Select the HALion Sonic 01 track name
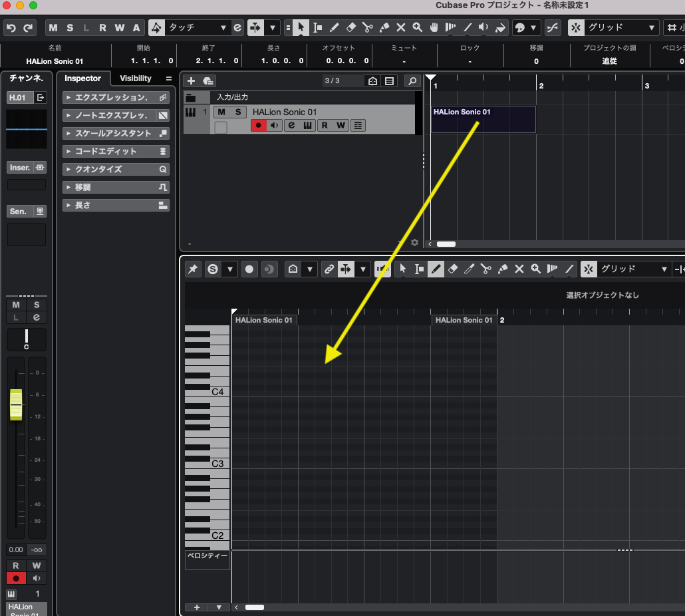 285,112
